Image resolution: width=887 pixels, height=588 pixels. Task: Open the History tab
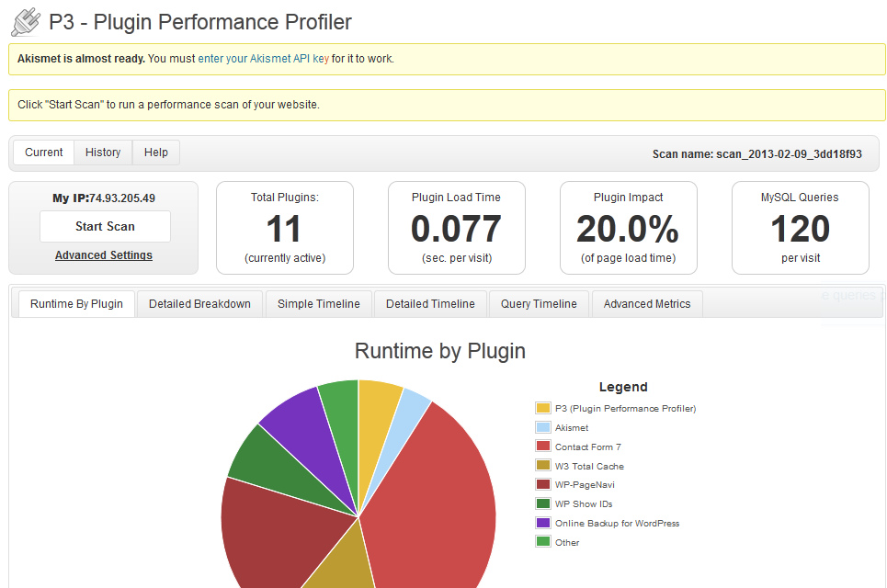[x=103, y=153]
